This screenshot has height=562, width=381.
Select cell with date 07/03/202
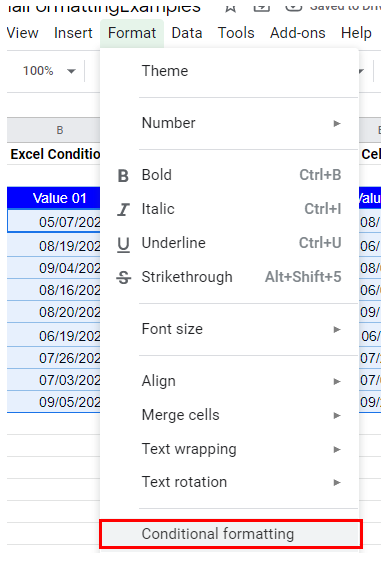pos(53,380)
